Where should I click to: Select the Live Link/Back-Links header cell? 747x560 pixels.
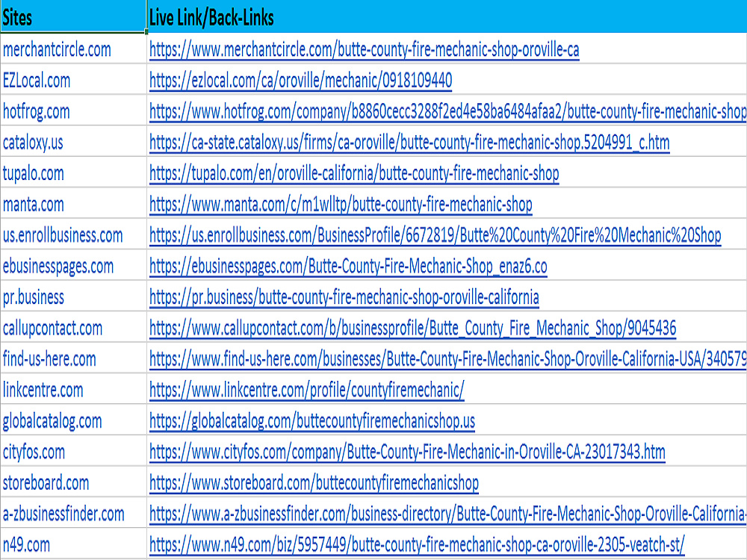[x=447, y=16]
